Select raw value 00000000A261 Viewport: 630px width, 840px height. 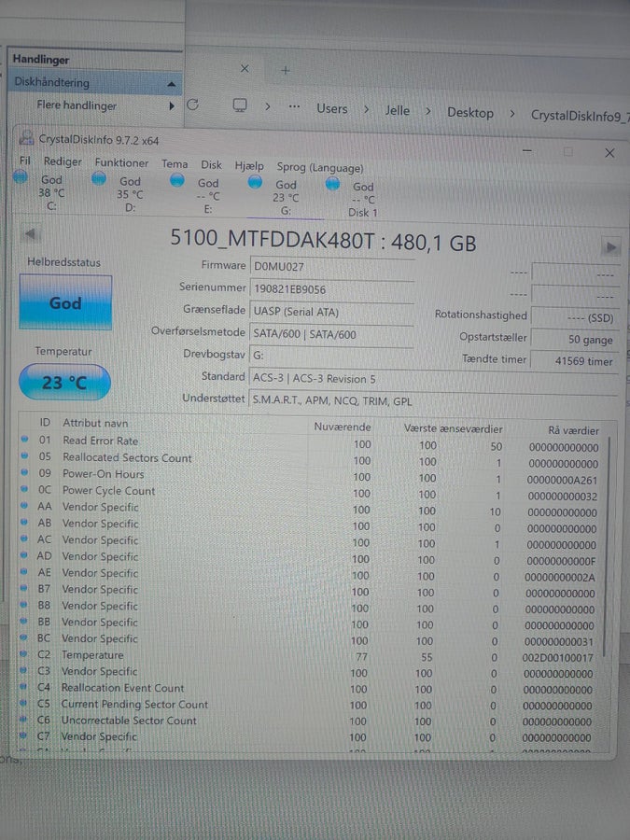point(562,480)
